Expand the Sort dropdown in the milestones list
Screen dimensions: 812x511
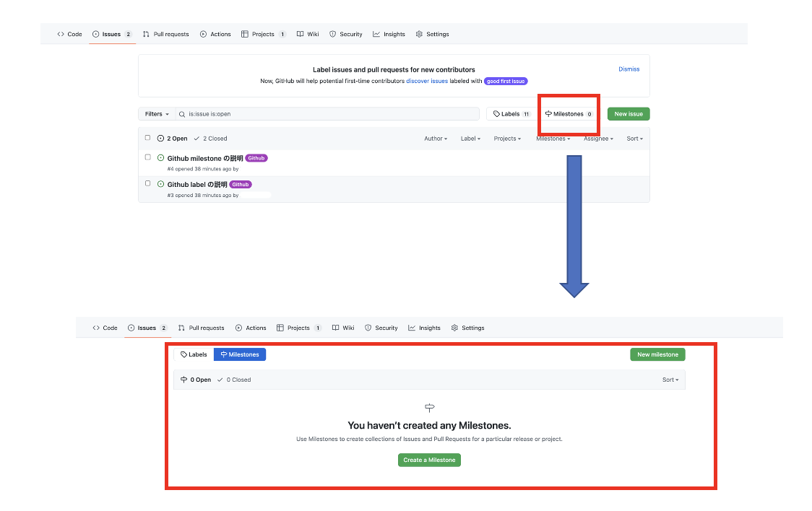[670, 380]
